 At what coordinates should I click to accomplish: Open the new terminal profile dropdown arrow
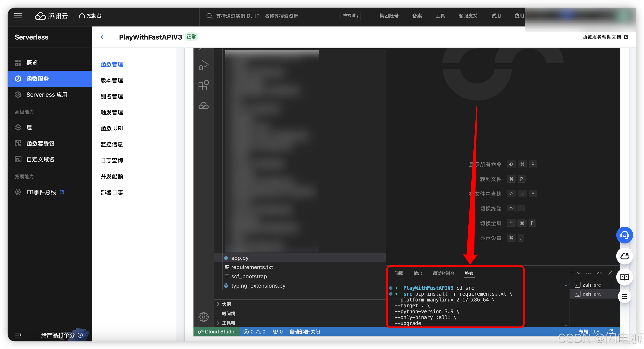tap(579, 273)
